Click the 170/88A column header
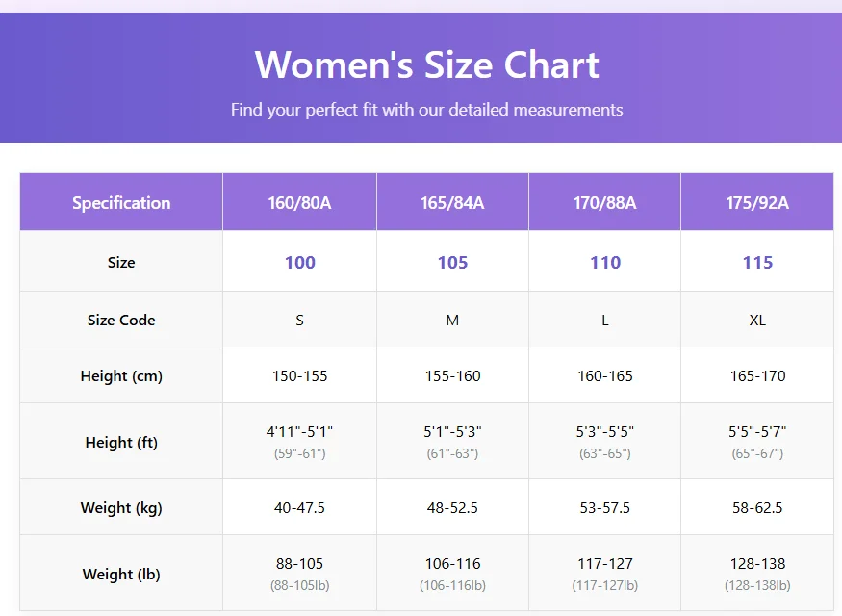The height and width of the screenshot is (616, 842). click(605, 202)
